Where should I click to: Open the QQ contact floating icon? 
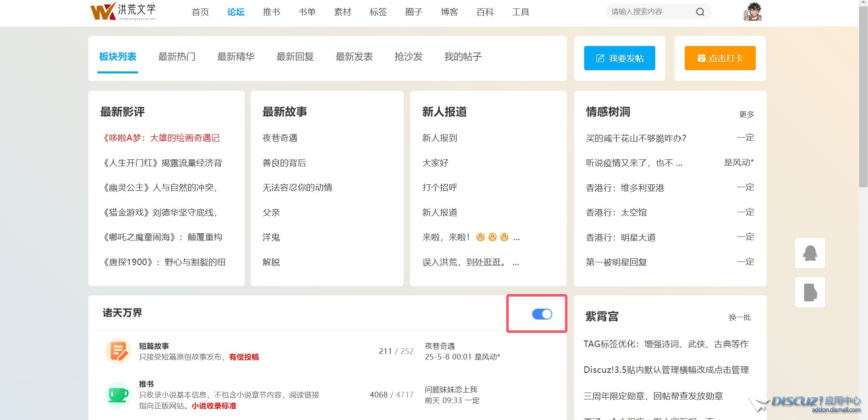pos(809,253)
